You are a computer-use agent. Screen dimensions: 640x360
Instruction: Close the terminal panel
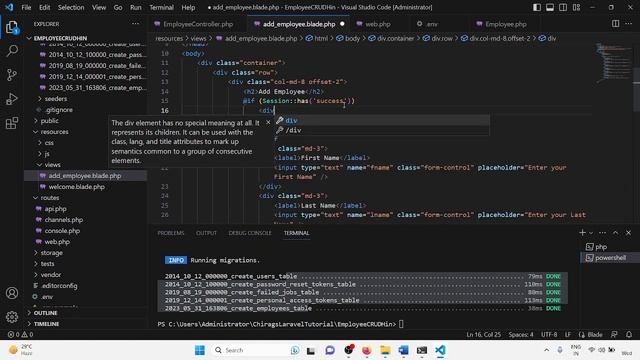pyautogui.click(x=629, y=232)
